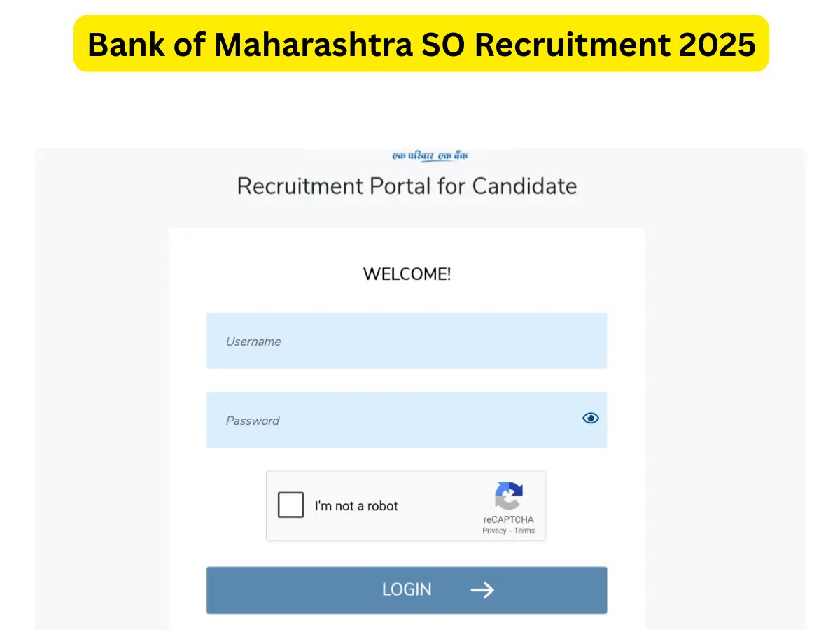The height and width of the screenshot is (630, 840).
Task: Click the WELCOME! heading text
Action: (x=407, y=274)
